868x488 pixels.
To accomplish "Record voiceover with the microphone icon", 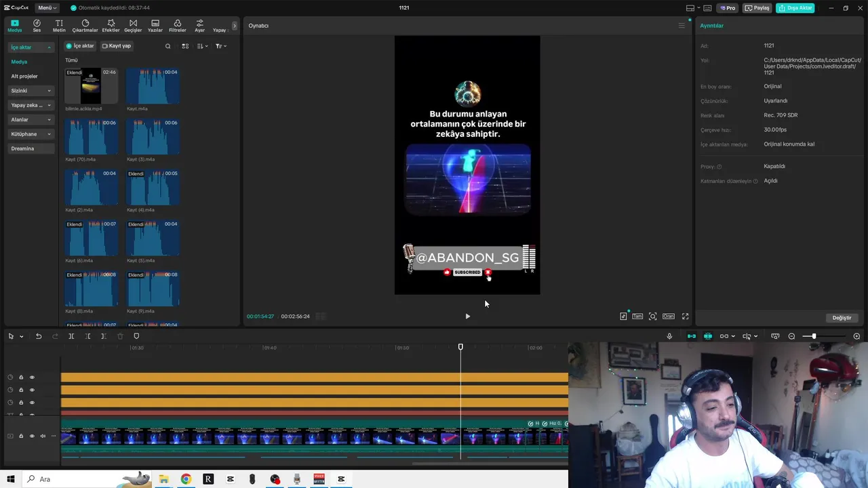I will point(669,336).
